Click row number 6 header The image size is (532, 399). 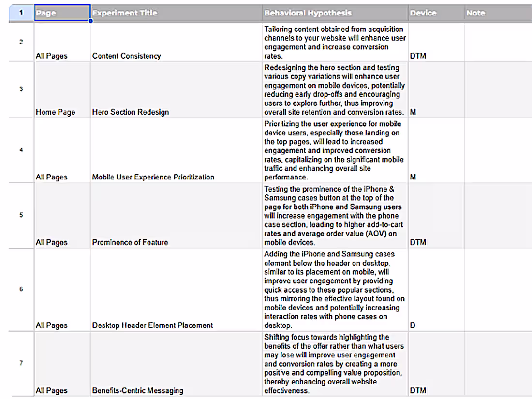[21, 289]
